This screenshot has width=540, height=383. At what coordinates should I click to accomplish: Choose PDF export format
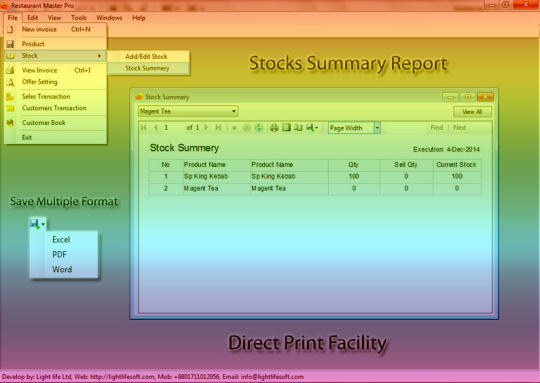59,255
